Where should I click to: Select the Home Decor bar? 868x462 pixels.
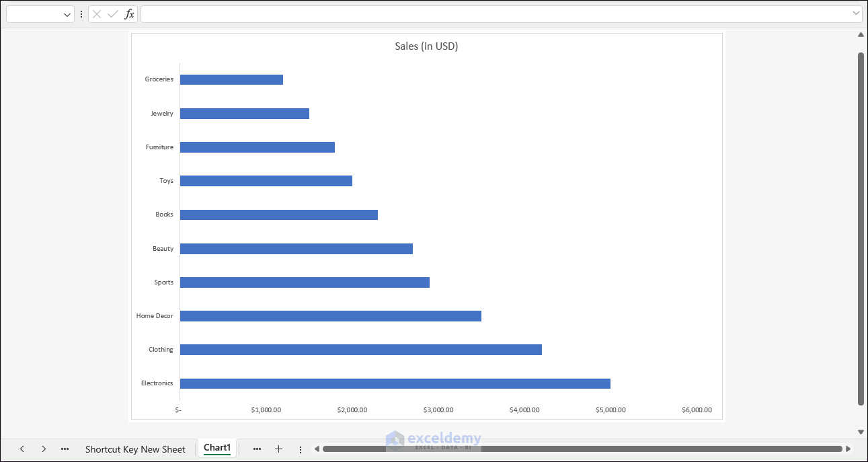331,316
